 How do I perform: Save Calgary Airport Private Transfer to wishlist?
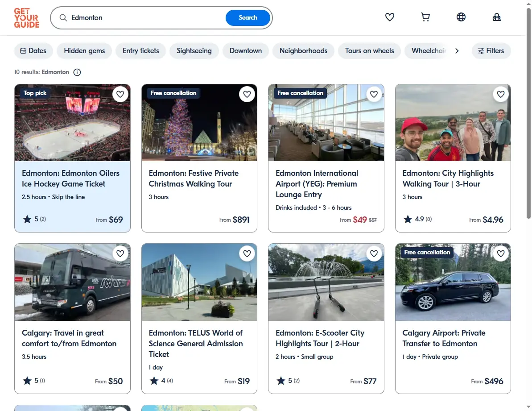pyautogui.click(x=501, y=253)
